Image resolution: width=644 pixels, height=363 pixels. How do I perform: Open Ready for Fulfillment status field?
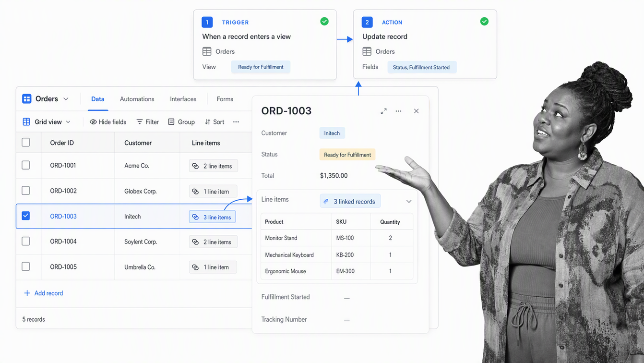pyautogui.click(x=347, y=155)
